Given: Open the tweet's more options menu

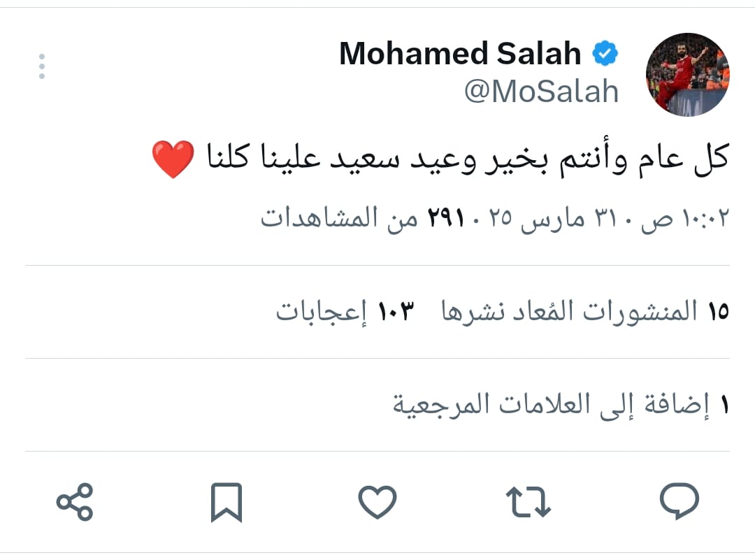Looking at the screenshot, I should (42, 65).
